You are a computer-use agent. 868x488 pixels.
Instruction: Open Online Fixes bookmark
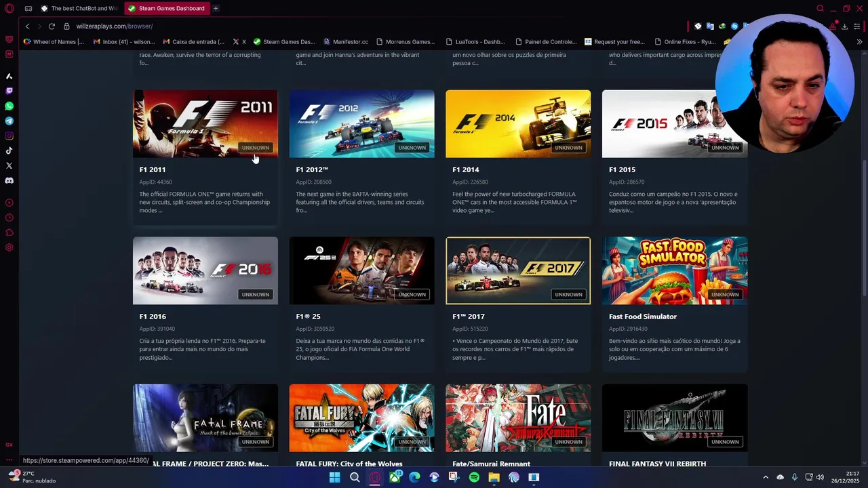[x=685, y=41]
